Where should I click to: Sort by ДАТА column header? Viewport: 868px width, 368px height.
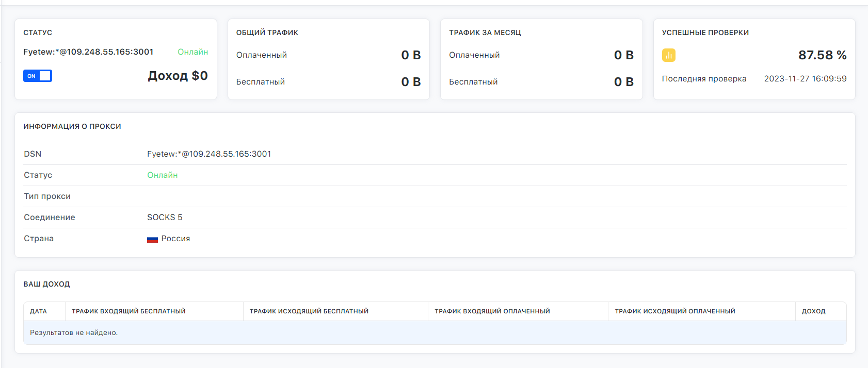click(38, 311)
